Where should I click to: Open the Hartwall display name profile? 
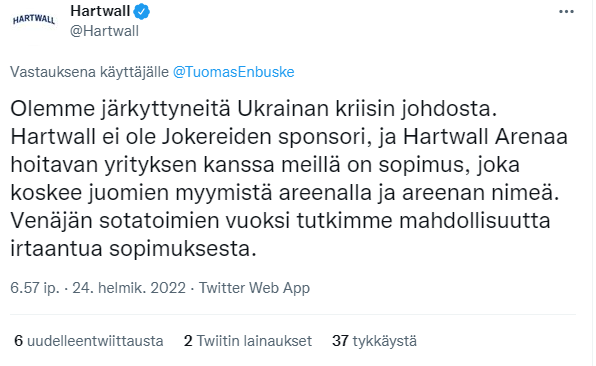coord(100,11)
